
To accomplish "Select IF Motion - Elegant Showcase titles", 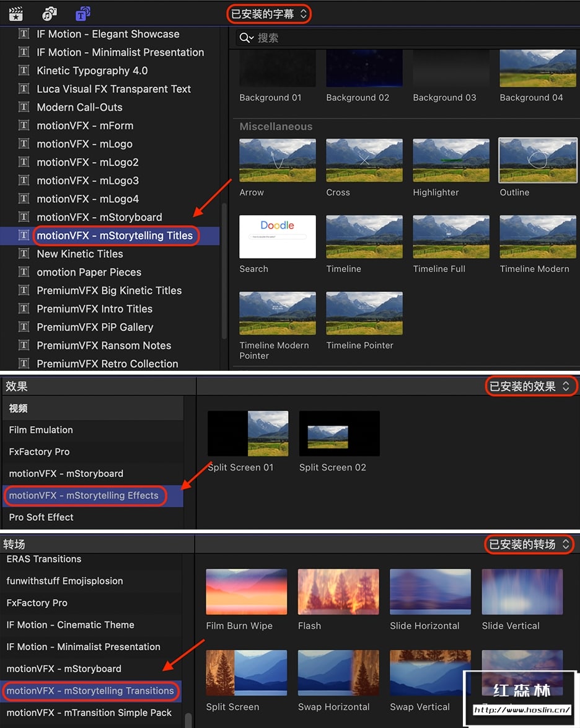I will point(108,34).
